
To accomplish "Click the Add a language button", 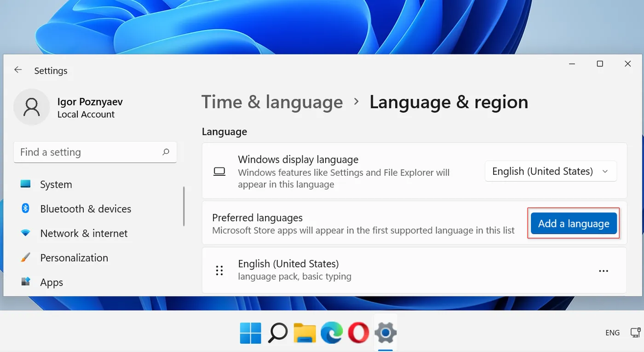I will pyautogui.click(x=574, y=223).
